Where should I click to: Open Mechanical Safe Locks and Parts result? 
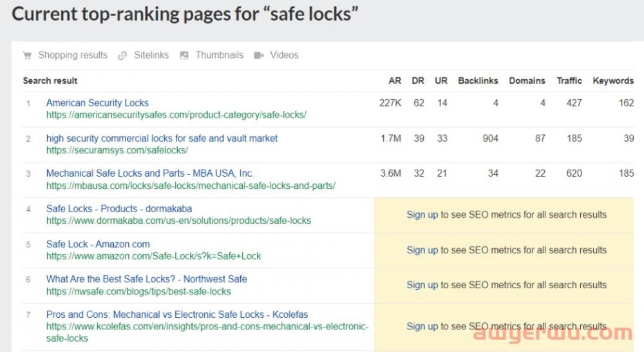pyautogui.click(x=150, y=173)
